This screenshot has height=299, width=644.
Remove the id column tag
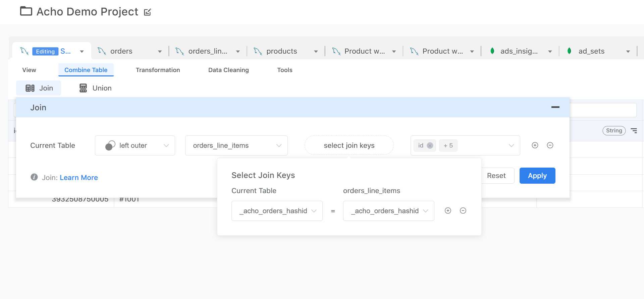coord(430,145)
